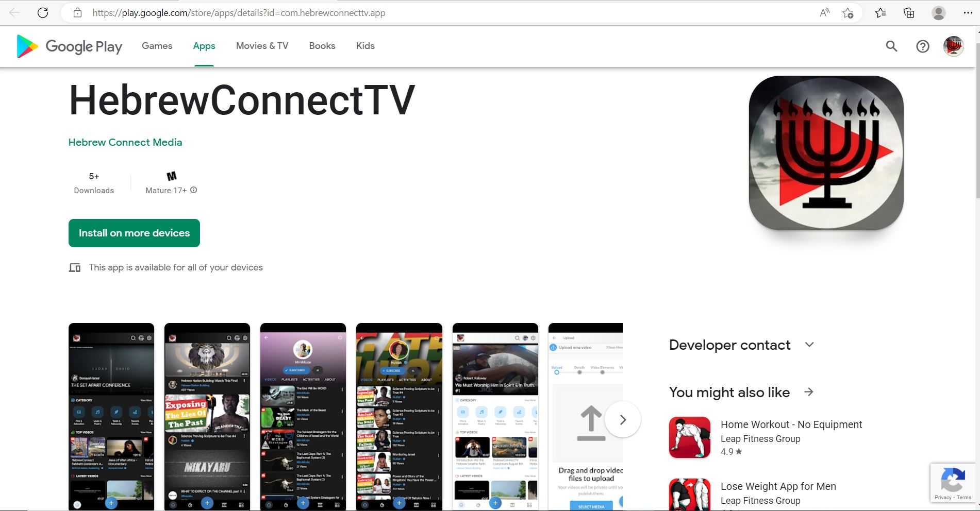Open Google Play search
The width and height of the screenshot is (980, 511).
coord(891,46)
